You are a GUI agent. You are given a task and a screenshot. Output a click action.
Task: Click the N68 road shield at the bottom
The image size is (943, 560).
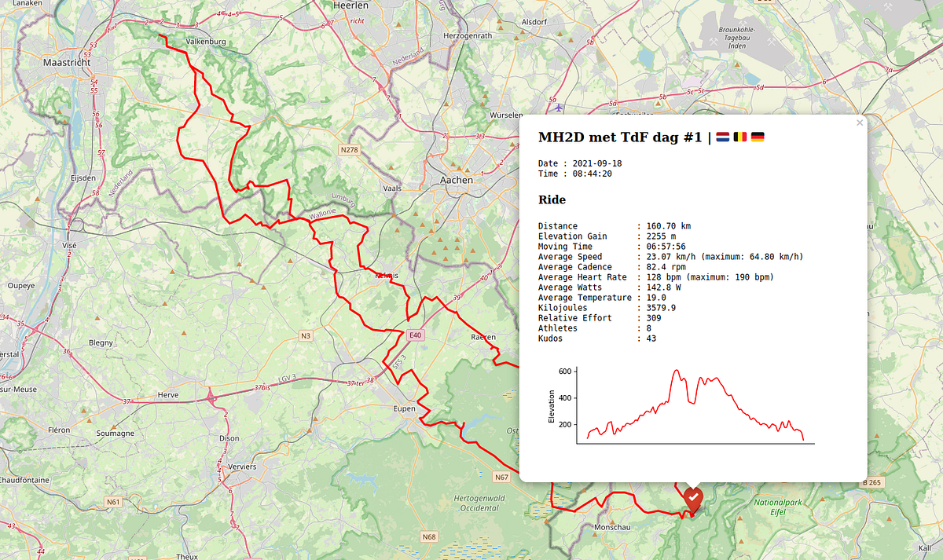coord(428,537)
